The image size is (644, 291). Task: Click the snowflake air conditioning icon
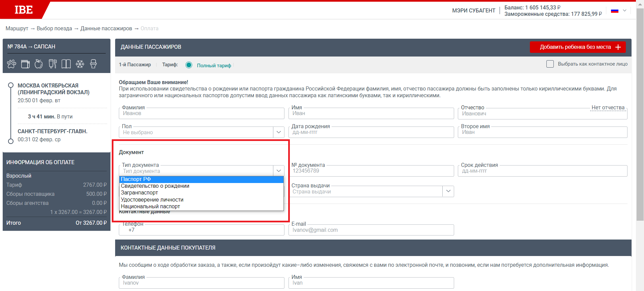(x=80, y=64)
